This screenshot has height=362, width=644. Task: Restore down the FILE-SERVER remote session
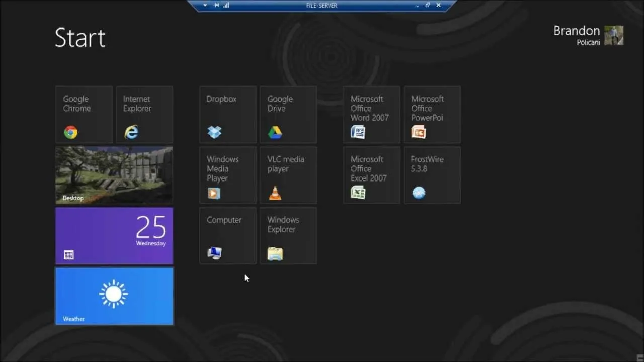tap(428, 5)
